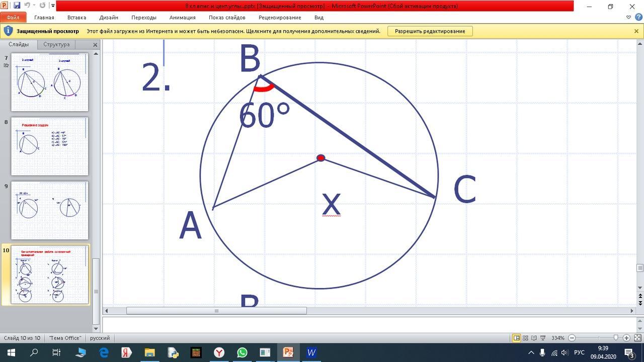This screenshot has width=644, height=362.
Task: Open the Файл tab
Action: (x=13, y=18)
